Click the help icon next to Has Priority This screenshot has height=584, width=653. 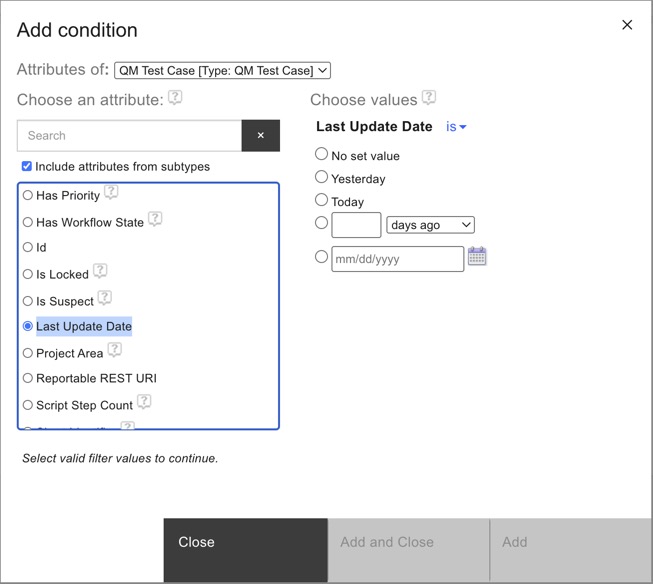[x=111, y=192]
